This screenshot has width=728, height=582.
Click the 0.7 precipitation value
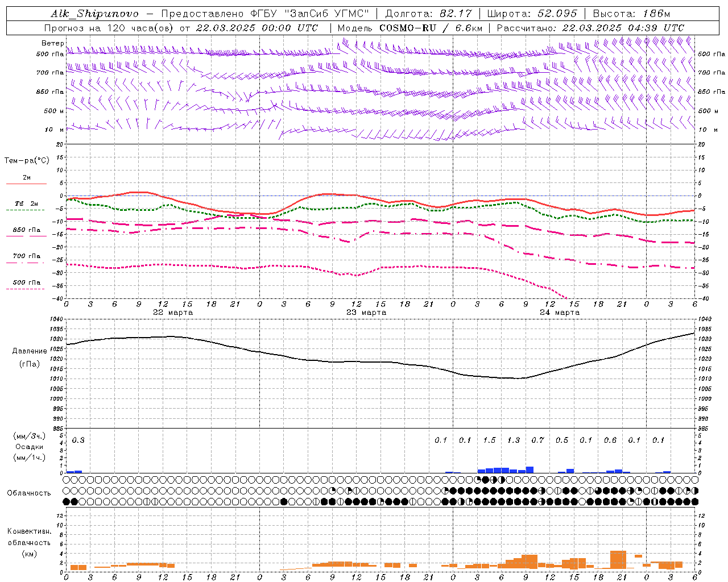point(537,440)
